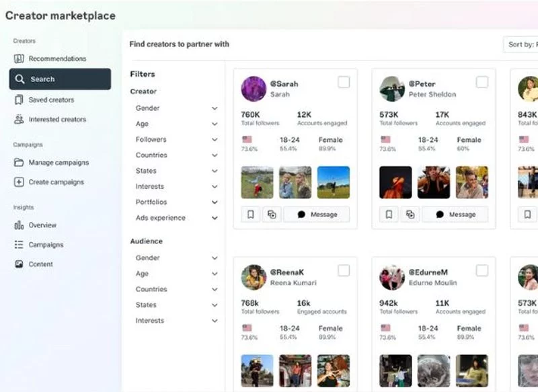Click the bookmark icon on Peter's card
Image resolution: width=538 pixels, height=392 pixels.
point(389,214)
